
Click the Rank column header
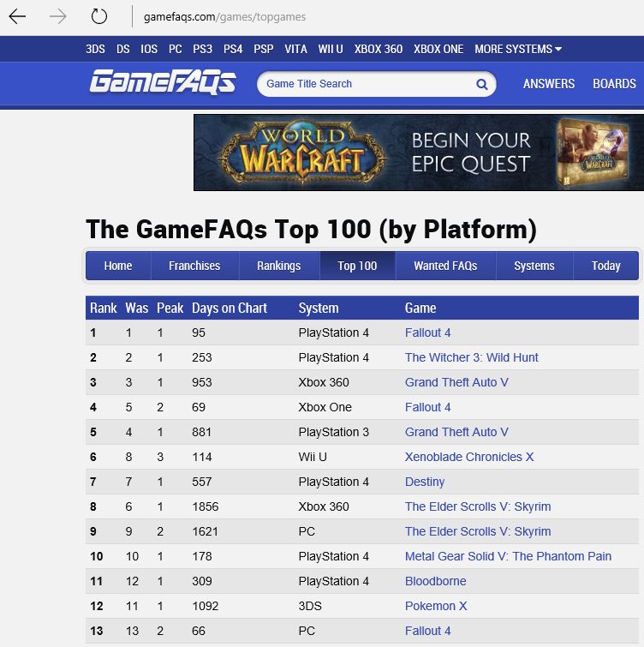click(104, 308)
